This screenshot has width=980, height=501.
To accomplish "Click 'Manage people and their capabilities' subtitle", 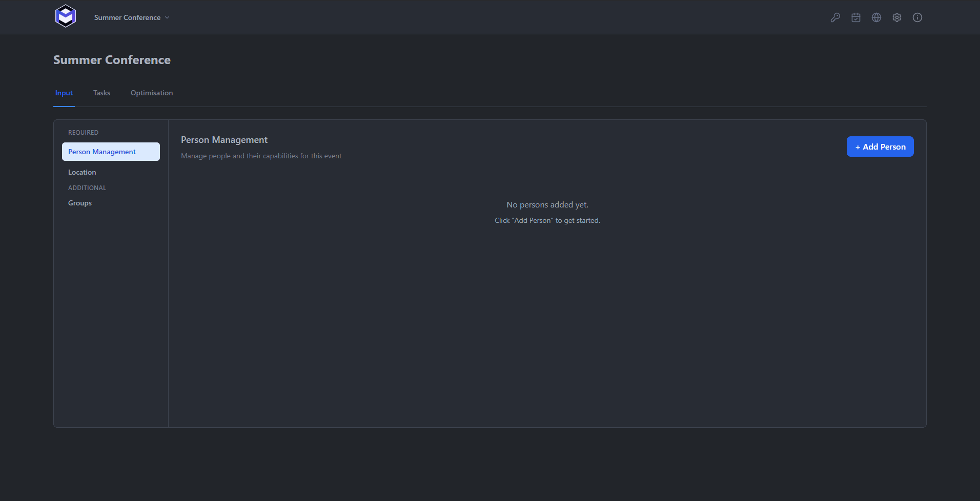I will coord(261,156).
